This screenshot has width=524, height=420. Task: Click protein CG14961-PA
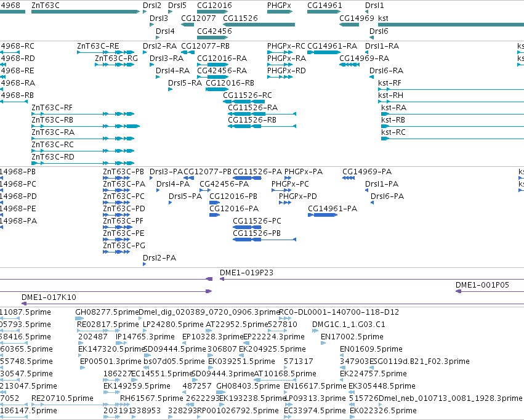pyautogui.click(x=333, y=209)
